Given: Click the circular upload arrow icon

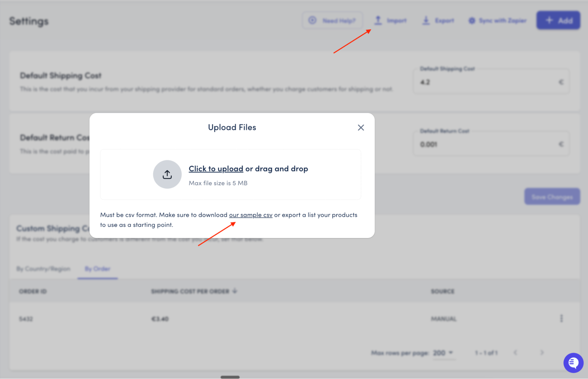Looking at the screenshot, I should point(167,175).
